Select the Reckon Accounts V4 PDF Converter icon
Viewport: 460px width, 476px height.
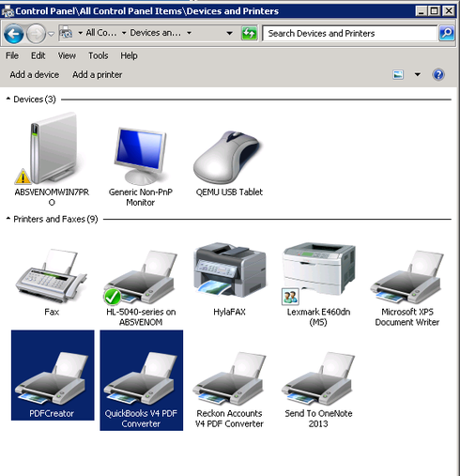(229, 378)
